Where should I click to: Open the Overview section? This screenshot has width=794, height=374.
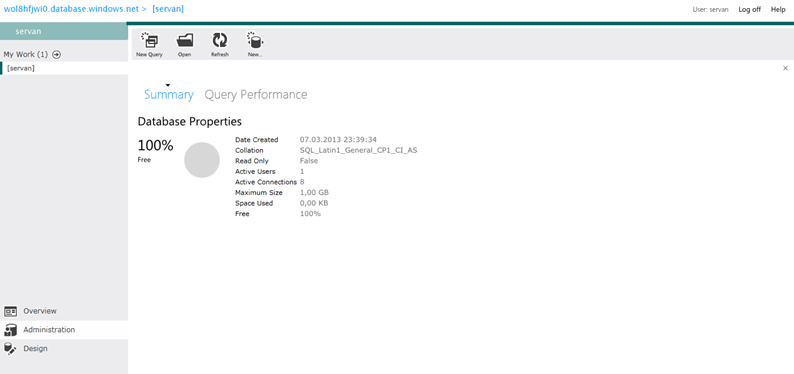click(x=64, y=311)
